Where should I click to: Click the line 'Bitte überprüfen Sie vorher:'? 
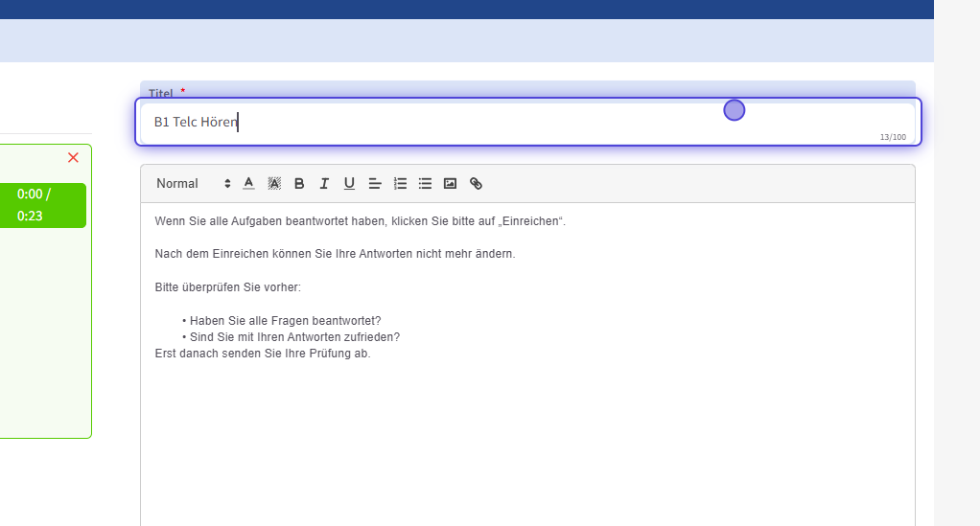coord(228,287)
